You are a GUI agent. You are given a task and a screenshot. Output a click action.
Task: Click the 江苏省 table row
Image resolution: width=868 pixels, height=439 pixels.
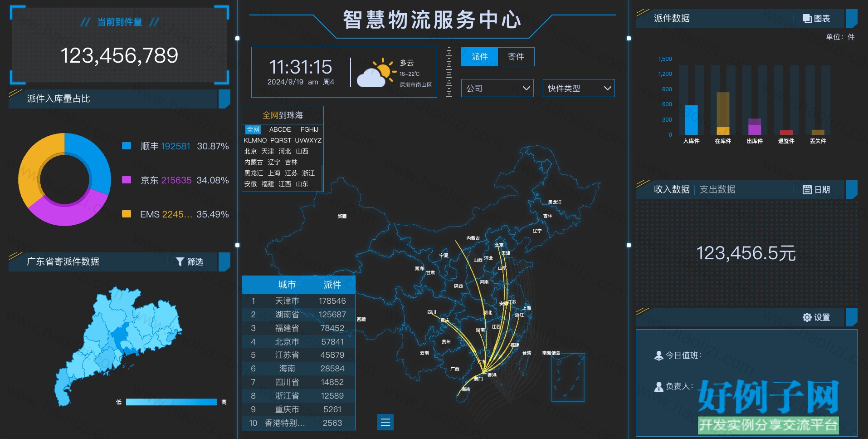pos(298,355)
